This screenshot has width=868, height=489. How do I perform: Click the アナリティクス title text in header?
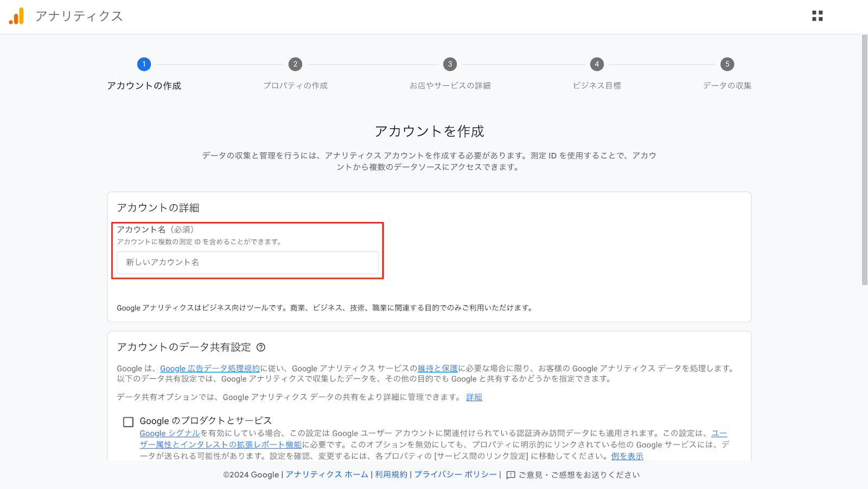pos(79,16)
